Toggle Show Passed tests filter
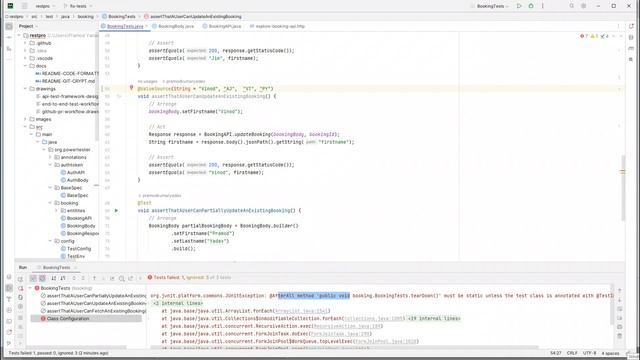 (x=33, y=278)
